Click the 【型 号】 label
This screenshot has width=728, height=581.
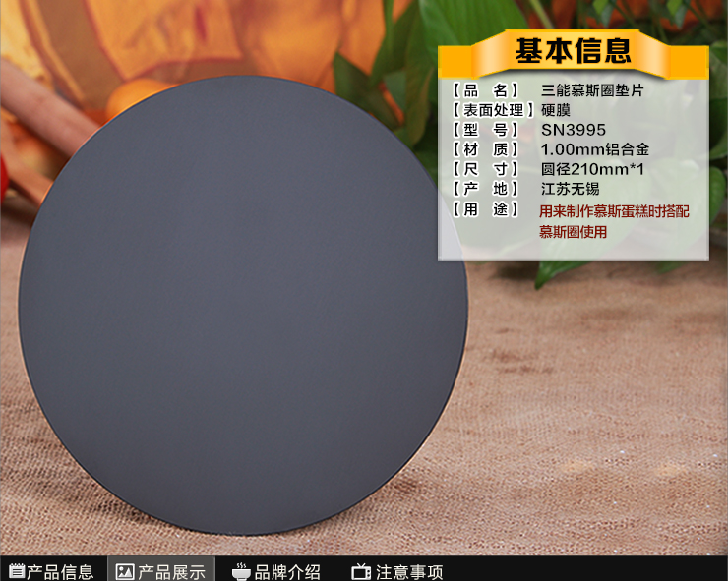[x=486, y=130]
